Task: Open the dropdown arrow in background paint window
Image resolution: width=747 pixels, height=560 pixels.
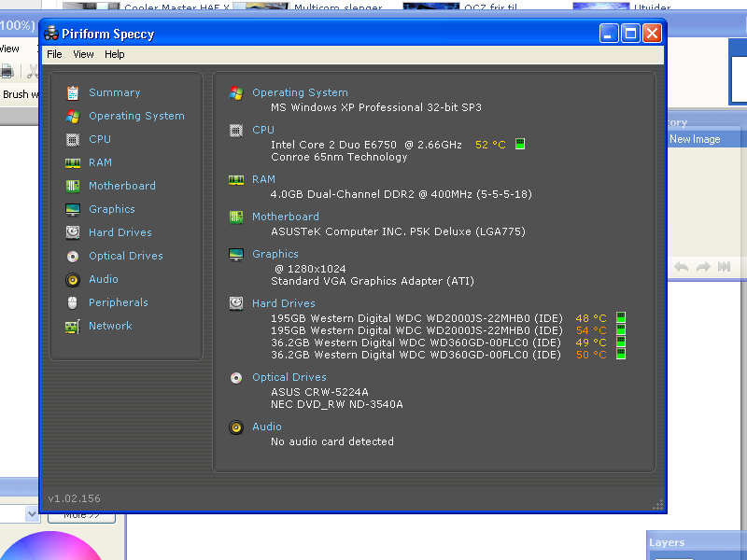Action: coord(32,514)
